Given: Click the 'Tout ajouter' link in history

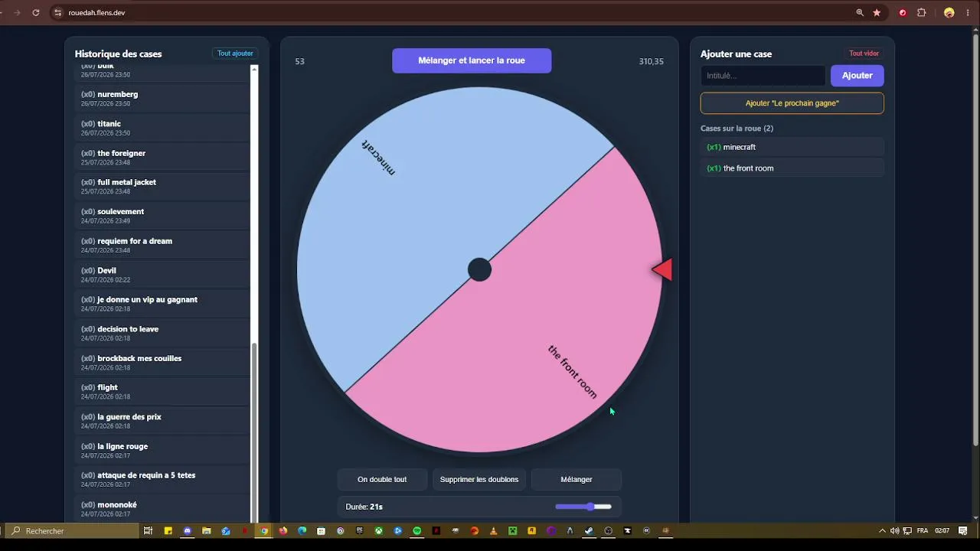Looking at the screenshot, I should point(235,54).
